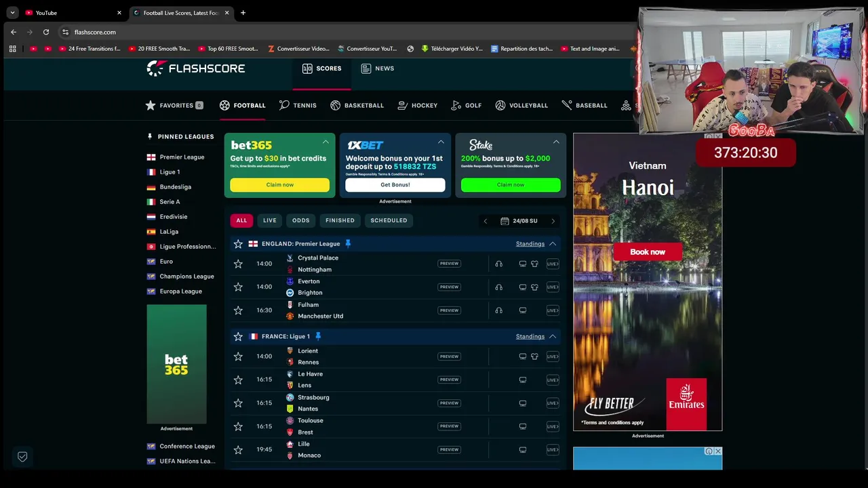Switch to the SCHEDULED filter tab

tap(389, 220)
